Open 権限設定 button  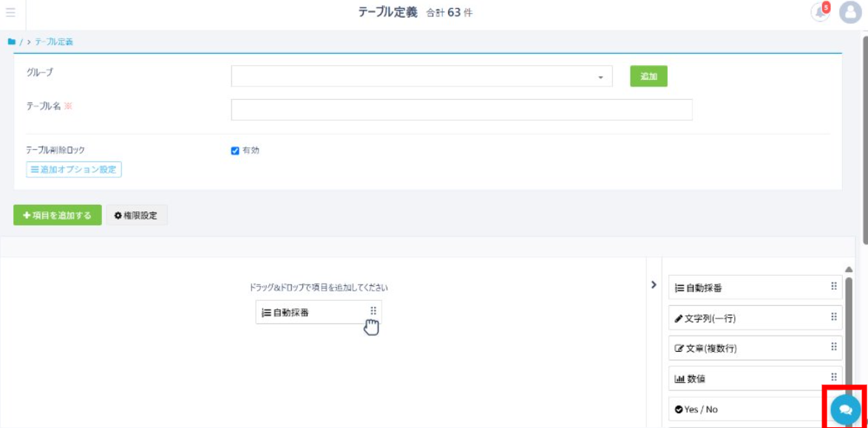tap(136, 215)
